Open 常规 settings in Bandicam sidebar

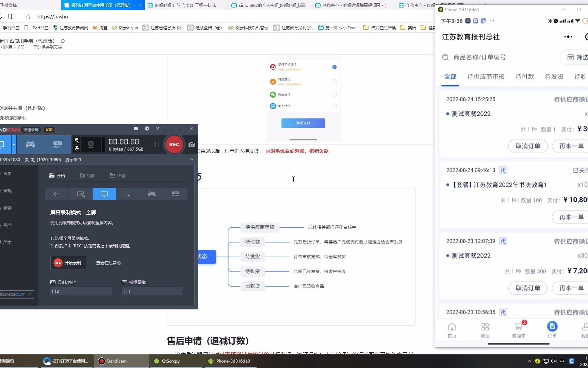[7, 190]
